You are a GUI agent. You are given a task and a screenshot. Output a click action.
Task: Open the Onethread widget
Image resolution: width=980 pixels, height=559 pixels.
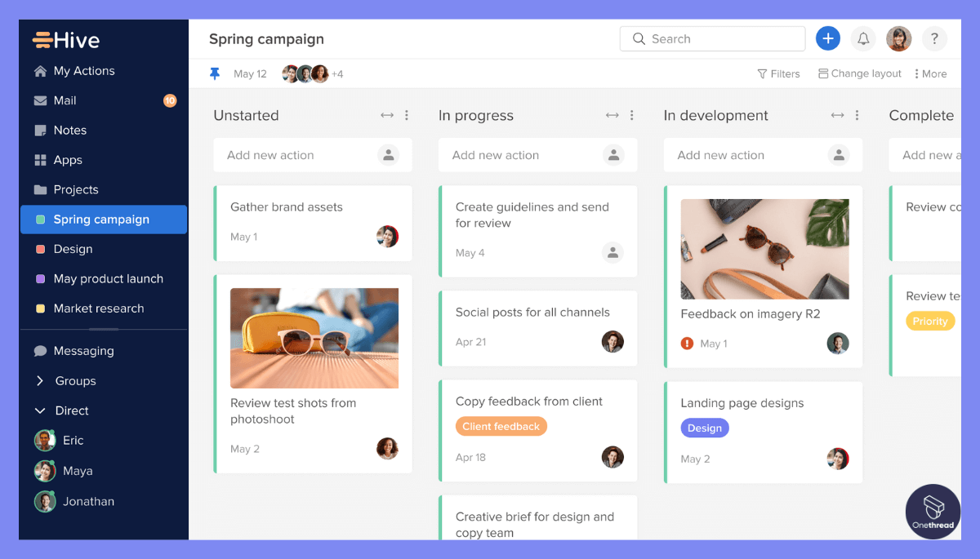(x=933, y=512)
